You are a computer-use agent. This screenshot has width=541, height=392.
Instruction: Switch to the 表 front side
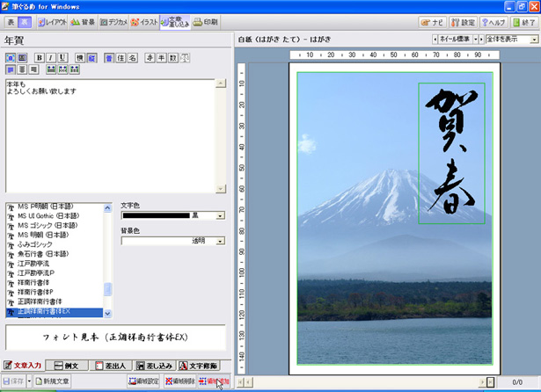pyautogui.click(x=11, y=22)
